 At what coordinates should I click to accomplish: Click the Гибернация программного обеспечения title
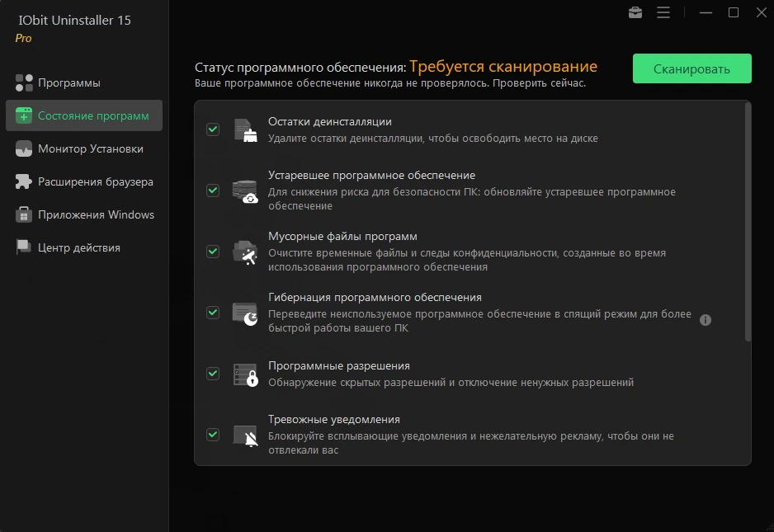[375, 297]
